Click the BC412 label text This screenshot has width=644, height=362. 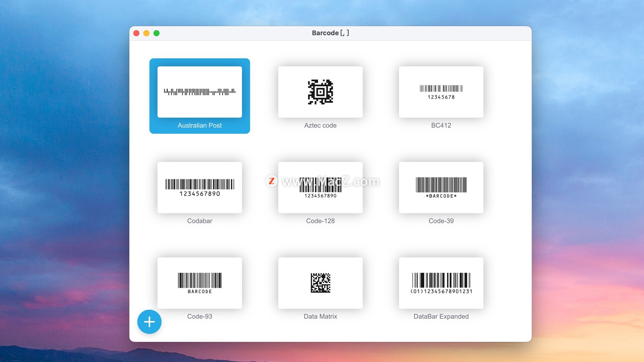(x=441, y=125)
